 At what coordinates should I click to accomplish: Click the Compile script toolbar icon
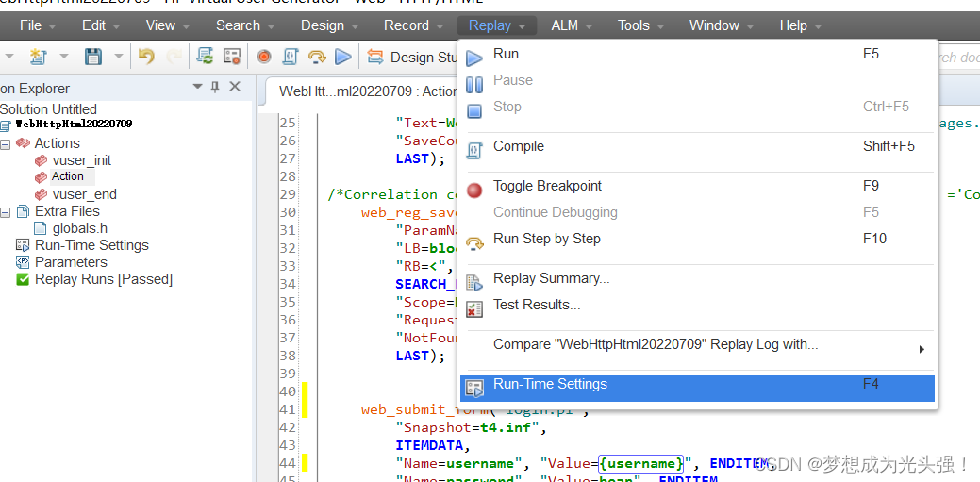tap(290, 57)
